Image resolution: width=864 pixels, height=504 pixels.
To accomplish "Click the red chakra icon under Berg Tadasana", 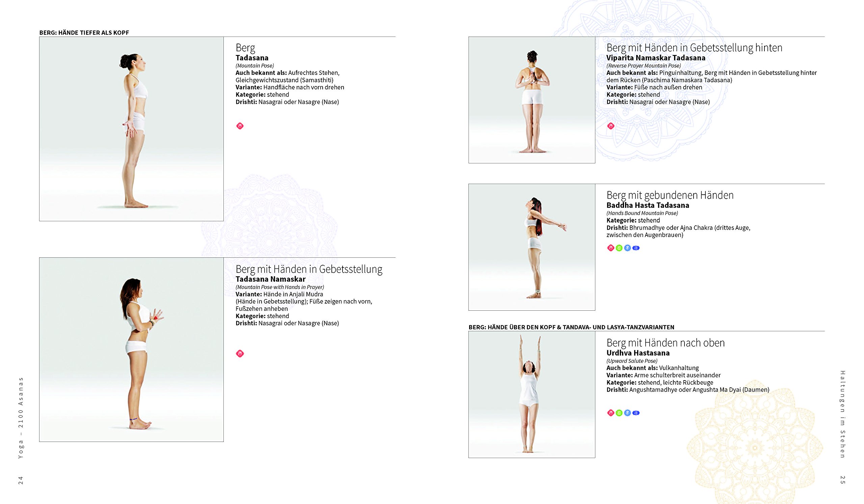I will [240, 126].
